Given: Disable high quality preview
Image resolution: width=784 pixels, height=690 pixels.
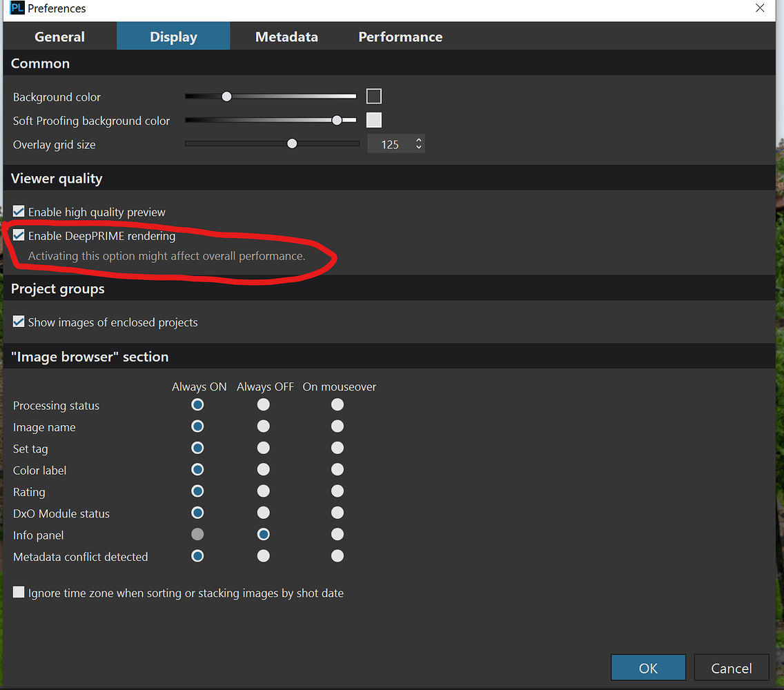Looking at the screenshot, I should pyautogui.click(x=18, y=210).
